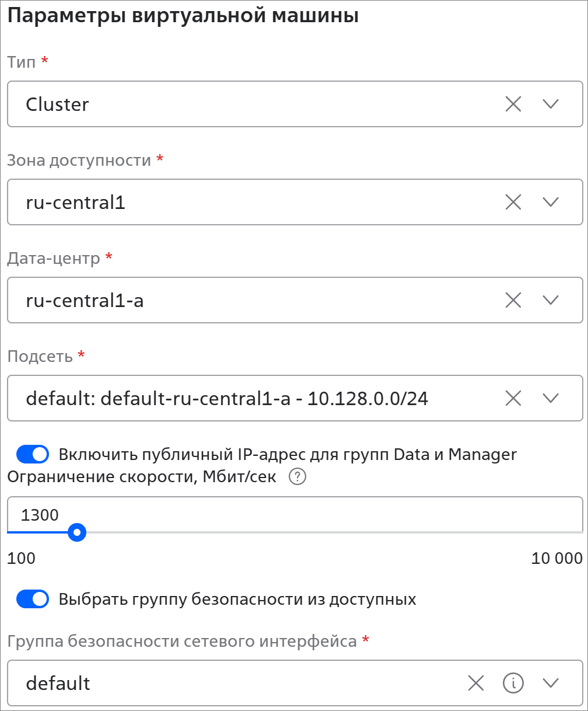Click the slider maximum label 10 000
Image resolution: width=588 pixels, height=711 pixels.
point(556,558)
